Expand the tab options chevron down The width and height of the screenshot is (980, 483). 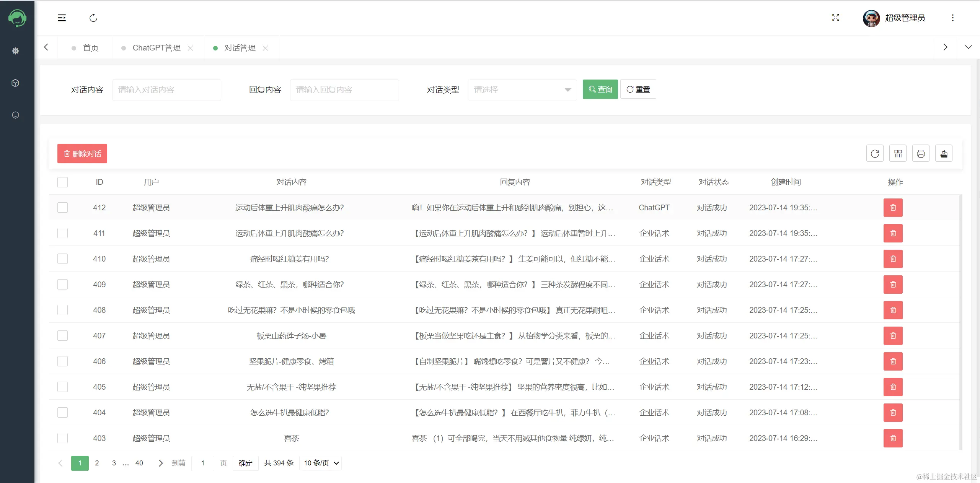coord(968,47)
